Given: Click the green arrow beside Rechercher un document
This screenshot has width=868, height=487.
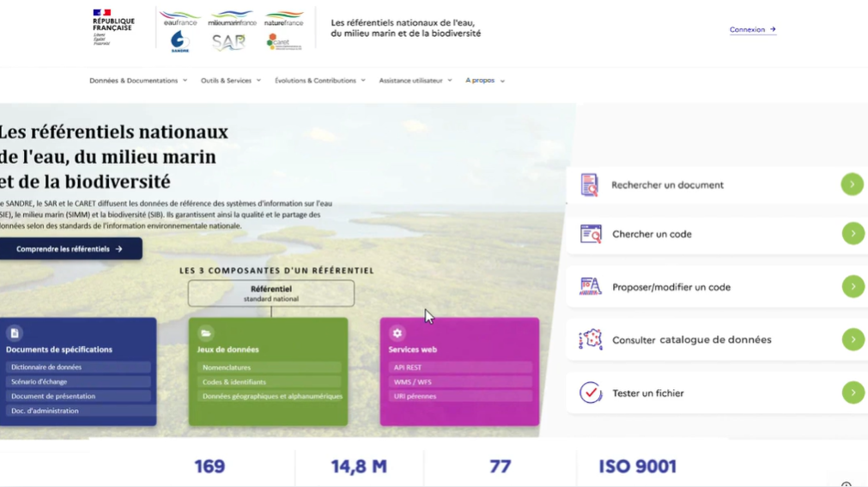Looking at the screenshot, I should click(x=852, y=184).
